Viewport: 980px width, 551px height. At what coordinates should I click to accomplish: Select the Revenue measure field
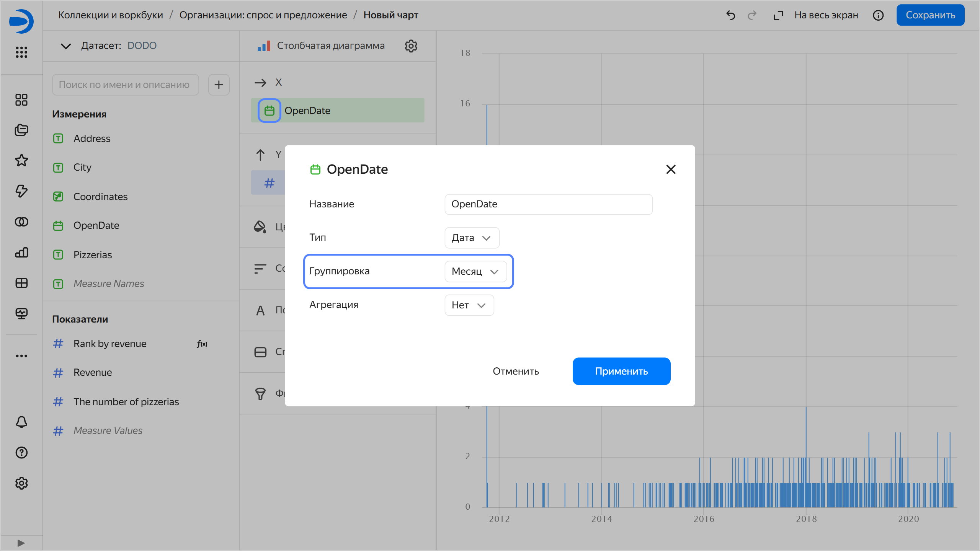tap(93, 372)
